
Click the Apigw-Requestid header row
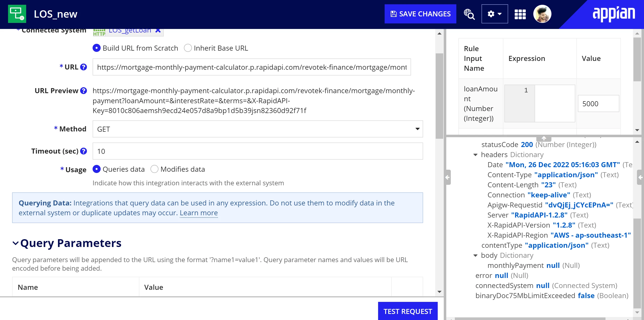point(560,205)
